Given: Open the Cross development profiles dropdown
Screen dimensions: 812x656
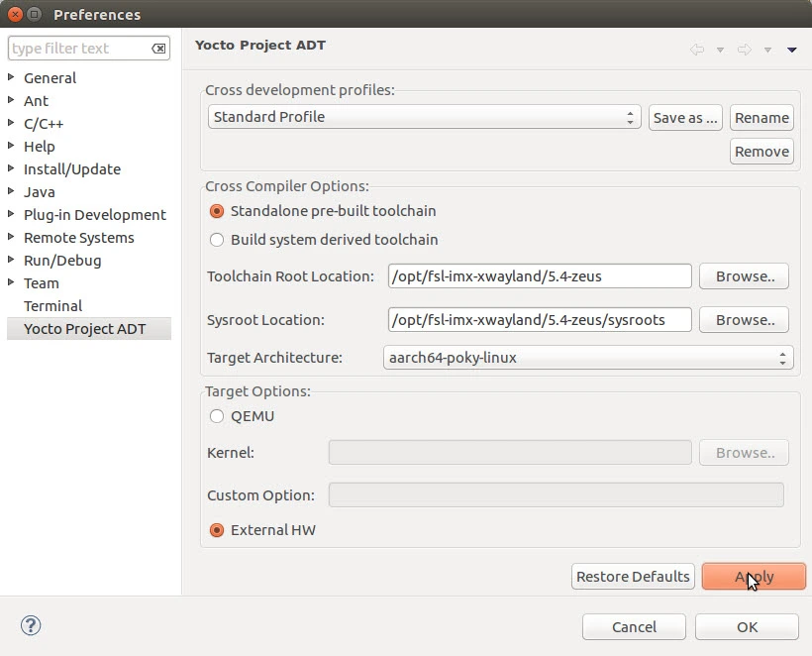Looking at the screenshot, I should (425, 117).
